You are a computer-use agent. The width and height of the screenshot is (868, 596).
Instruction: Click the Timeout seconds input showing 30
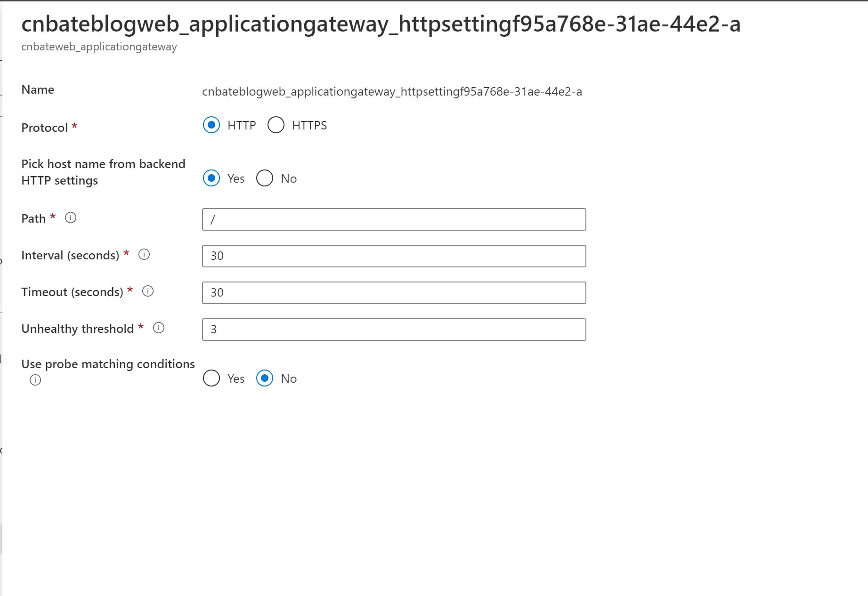394,292
